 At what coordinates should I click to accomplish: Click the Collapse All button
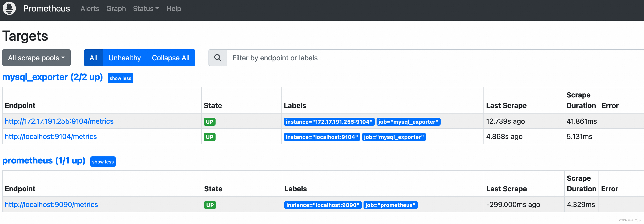pyautogui.click(x=171, y=58)
